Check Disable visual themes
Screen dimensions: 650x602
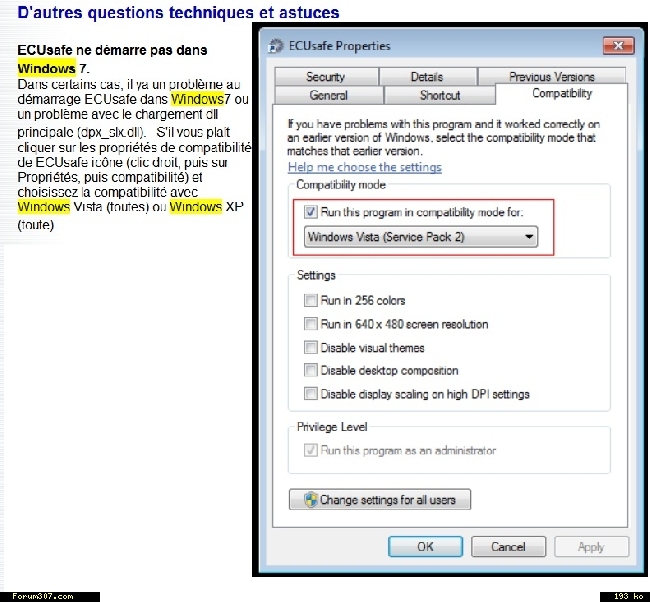pyautogui.click(x=310, y=347)
